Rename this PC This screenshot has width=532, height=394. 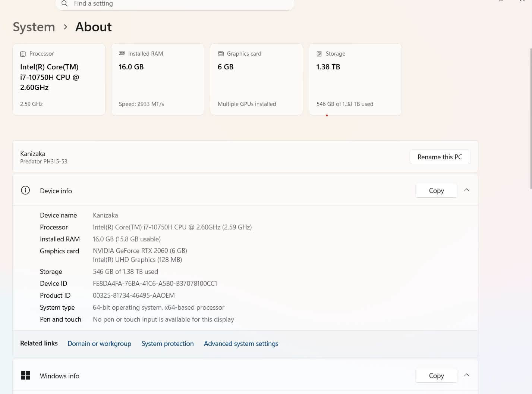[x=440, y=157]
